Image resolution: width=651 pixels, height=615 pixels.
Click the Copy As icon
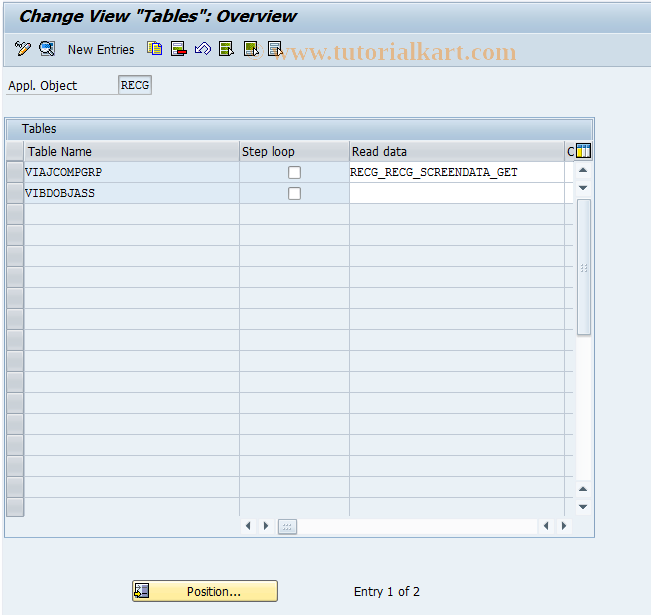tap(154, 49)
